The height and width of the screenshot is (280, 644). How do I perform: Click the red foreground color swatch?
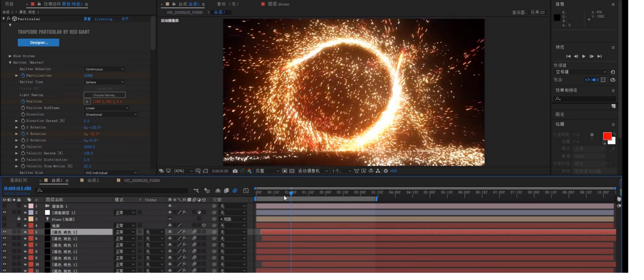pyautogui.click(x=607, y=136)
